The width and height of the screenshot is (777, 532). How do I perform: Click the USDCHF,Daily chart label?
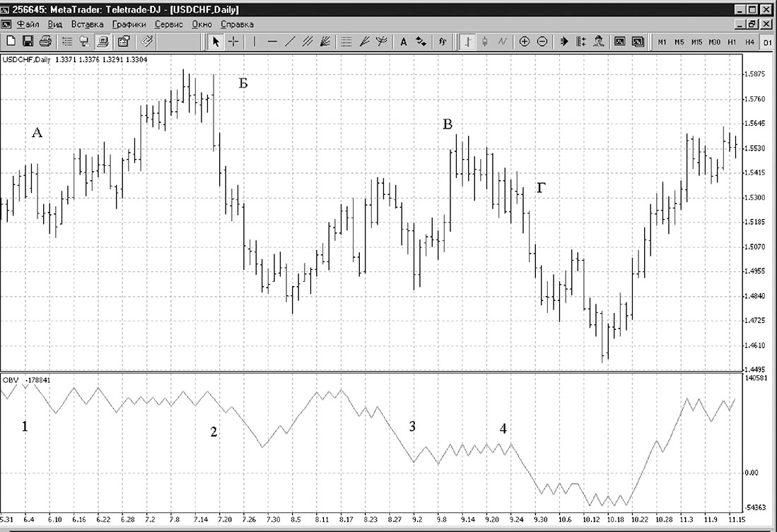click(x=27, y=59)
